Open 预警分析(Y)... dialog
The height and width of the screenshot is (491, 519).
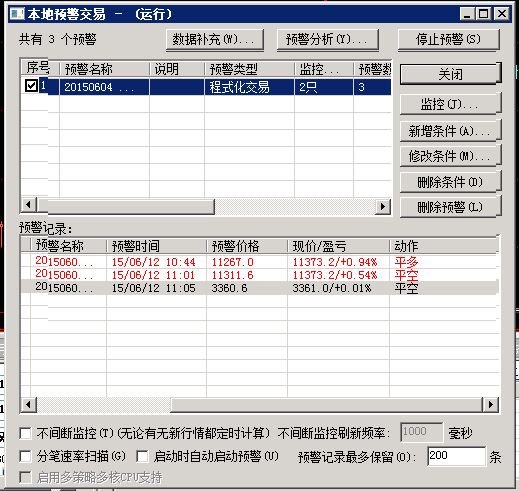pos(327,40)
